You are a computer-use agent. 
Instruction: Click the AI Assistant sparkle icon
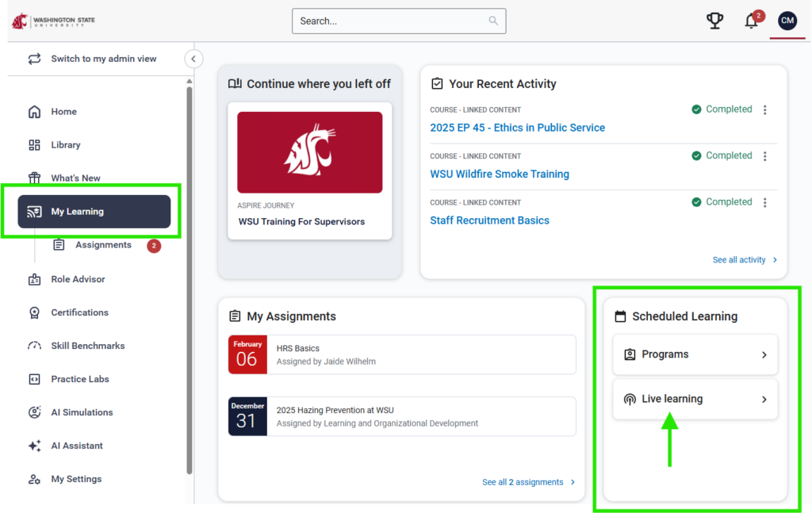pos(34,446)
